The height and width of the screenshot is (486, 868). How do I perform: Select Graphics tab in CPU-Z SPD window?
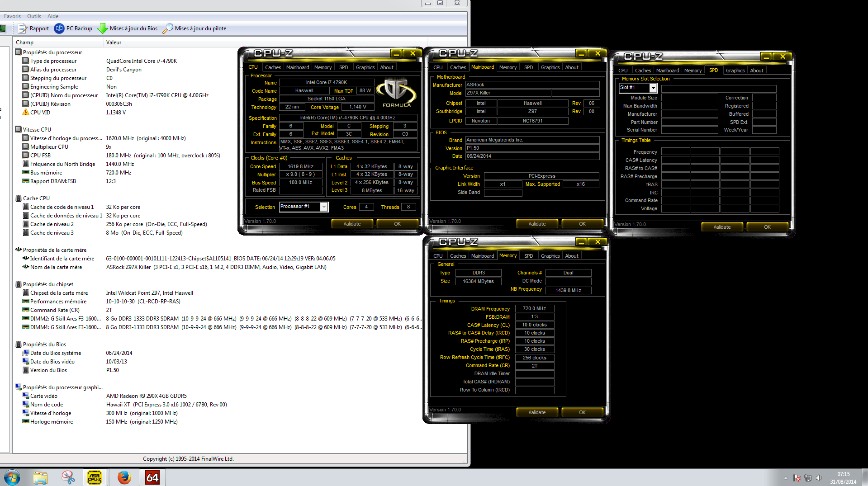(x=735, y=71)
